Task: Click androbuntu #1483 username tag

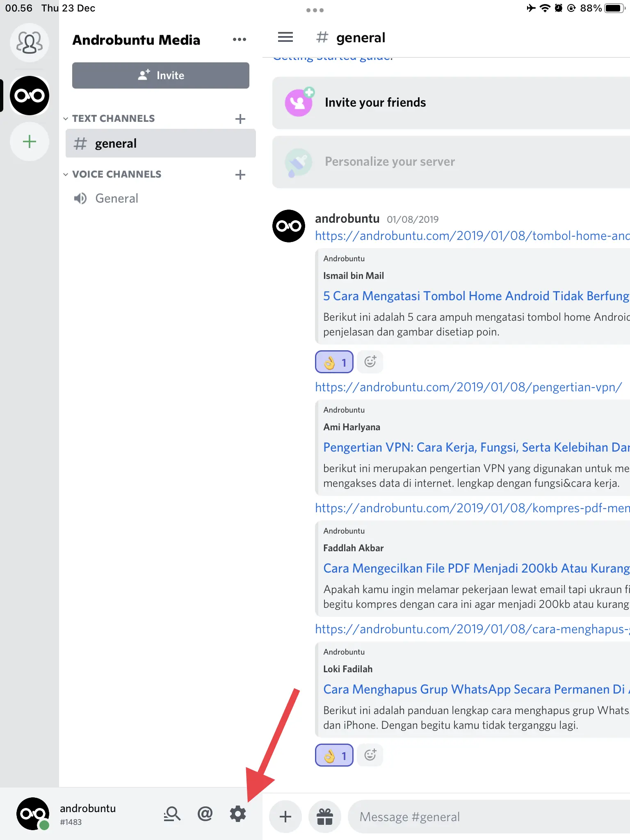Action: click(88, 814)
